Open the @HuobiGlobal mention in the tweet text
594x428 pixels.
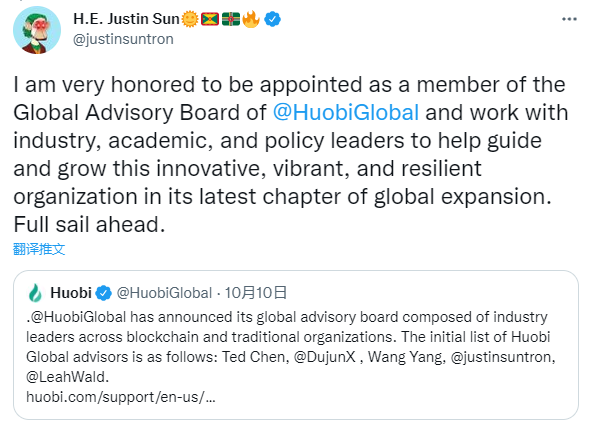(x=345, y=112)
